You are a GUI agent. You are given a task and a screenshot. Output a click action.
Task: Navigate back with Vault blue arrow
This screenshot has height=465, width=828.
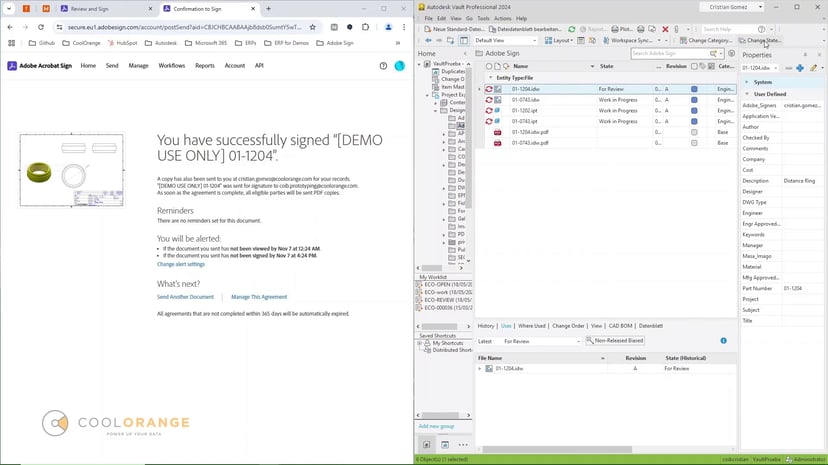coord(428,40)
